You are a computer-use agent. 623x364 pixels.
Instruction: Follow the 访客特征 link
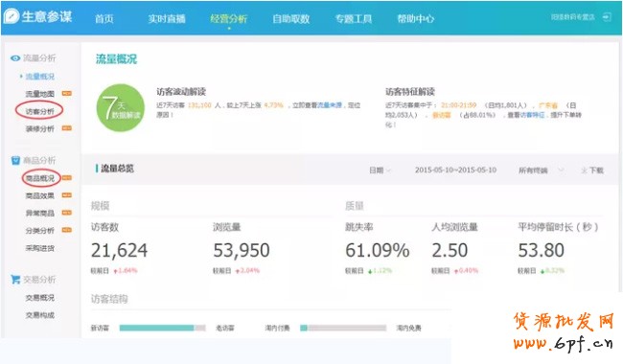[532, 115]
